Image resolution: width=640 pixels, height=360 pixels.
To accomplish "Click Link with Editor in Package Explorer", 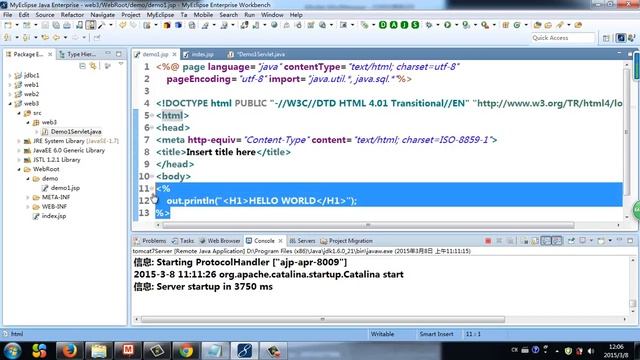I will (x=93, y=66).
